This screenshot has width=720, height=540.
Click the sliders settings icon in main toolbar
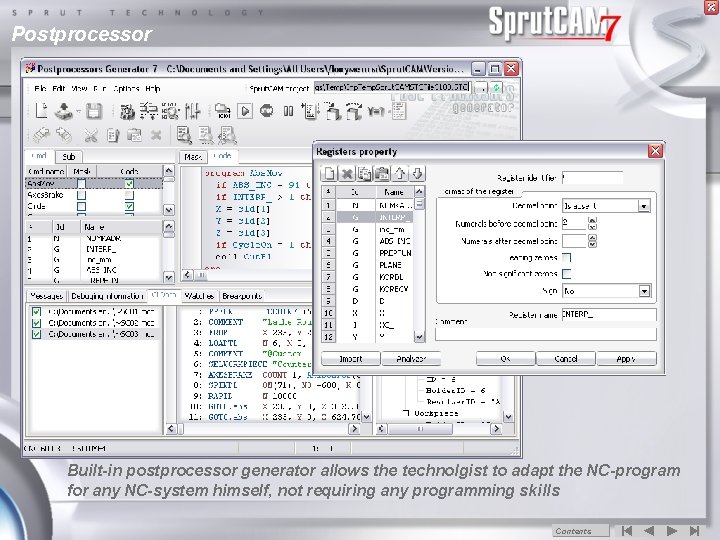[x=192, y=111]
